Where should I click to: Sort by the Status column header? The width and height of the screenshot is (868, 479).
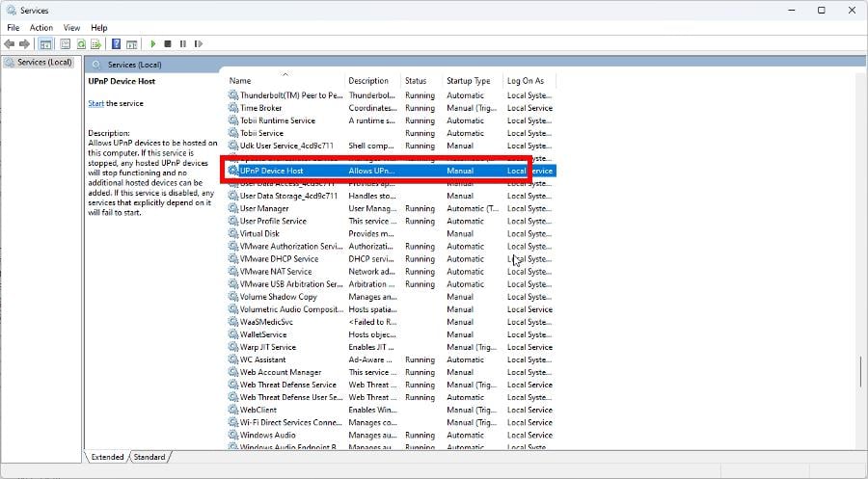tap(421, 81)
